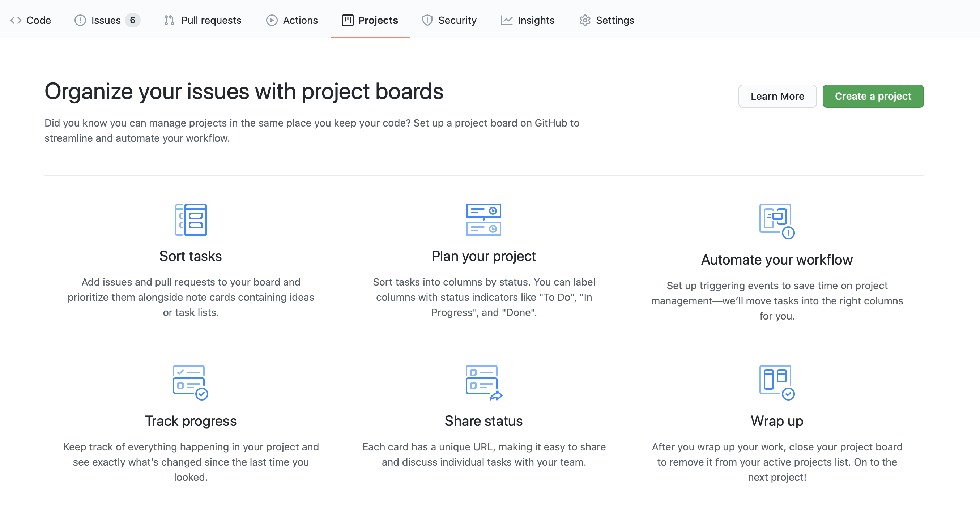Image resolution: width=980 pixels, height=522 pixels.
Task: Click the Insights graph icon
Action: [507, 20]
